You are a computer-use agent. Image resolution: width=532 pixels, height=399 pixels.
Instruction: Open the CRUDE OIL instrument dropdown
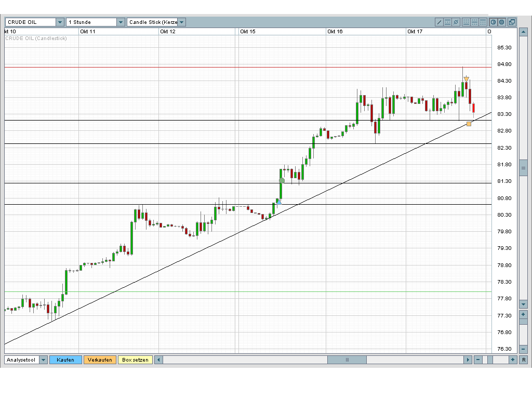point(60,22)
